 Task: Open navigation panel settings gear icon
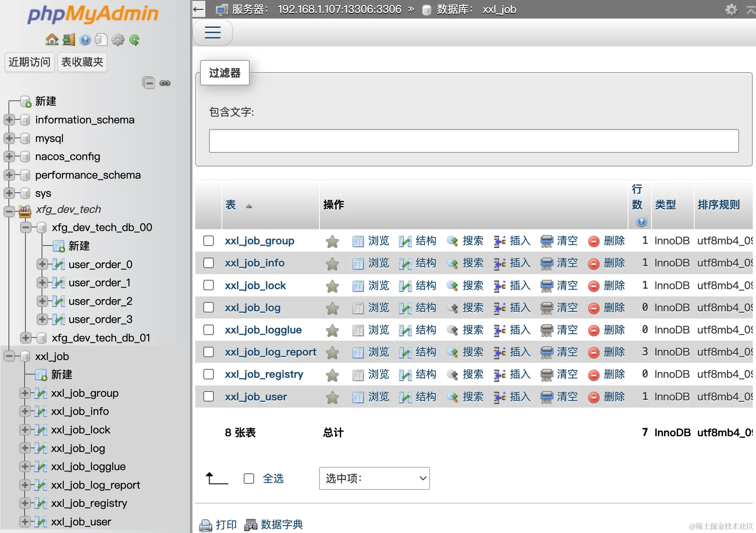click(118, 40)
